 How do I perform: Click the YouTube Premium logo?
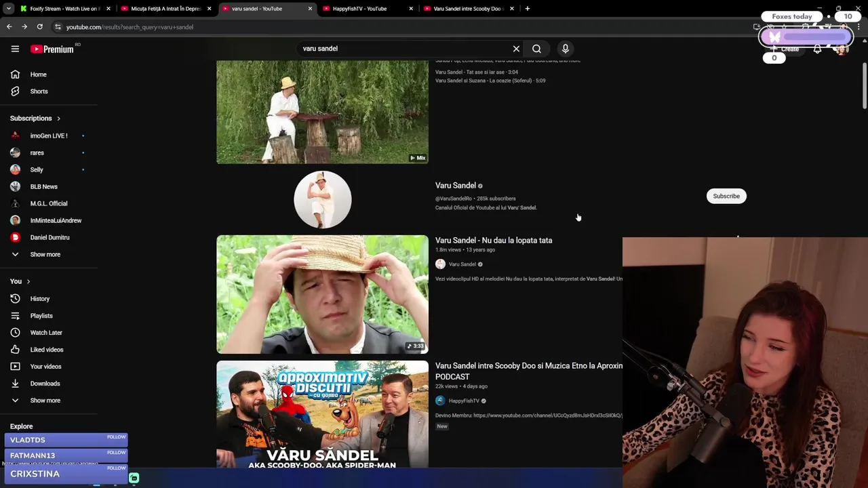[52, 49]
